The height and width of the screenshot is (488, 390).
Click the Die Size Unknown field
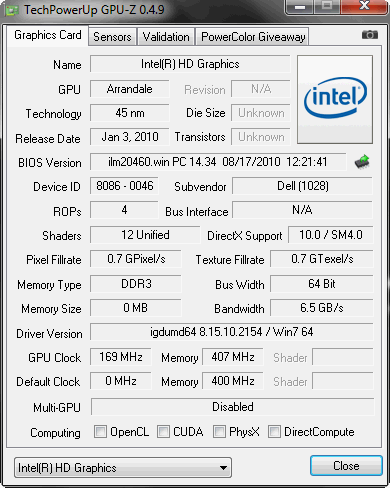coord(261,113)
